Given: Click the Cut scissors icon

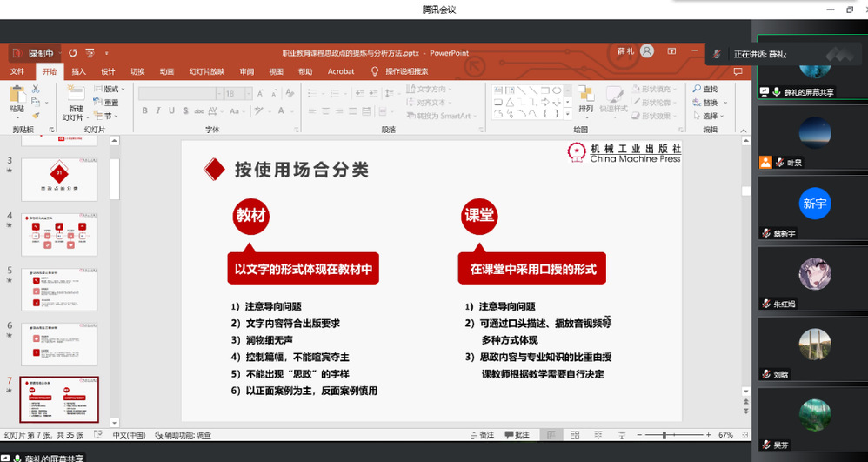Looking at the screenshot, I should pyautogui.click(x=36, y=89).
